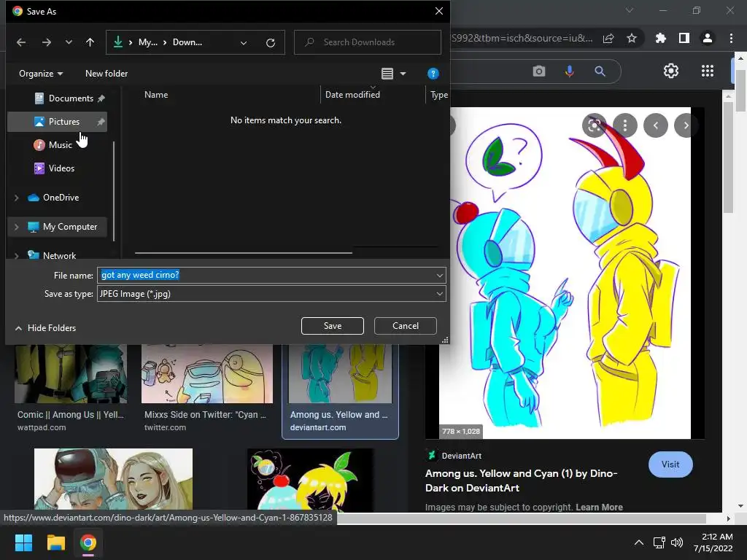Collapse with Hide Folders
Image resolution: width=747 pixels, height=560 pixels.
coord(45,328)
